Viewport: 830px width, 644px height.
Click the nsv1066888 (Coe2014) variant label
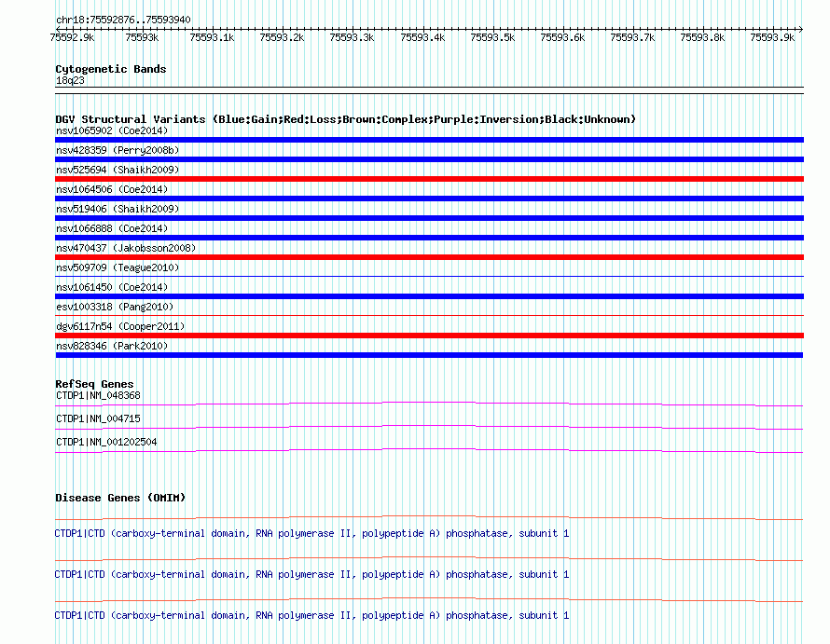click(112, 228)
